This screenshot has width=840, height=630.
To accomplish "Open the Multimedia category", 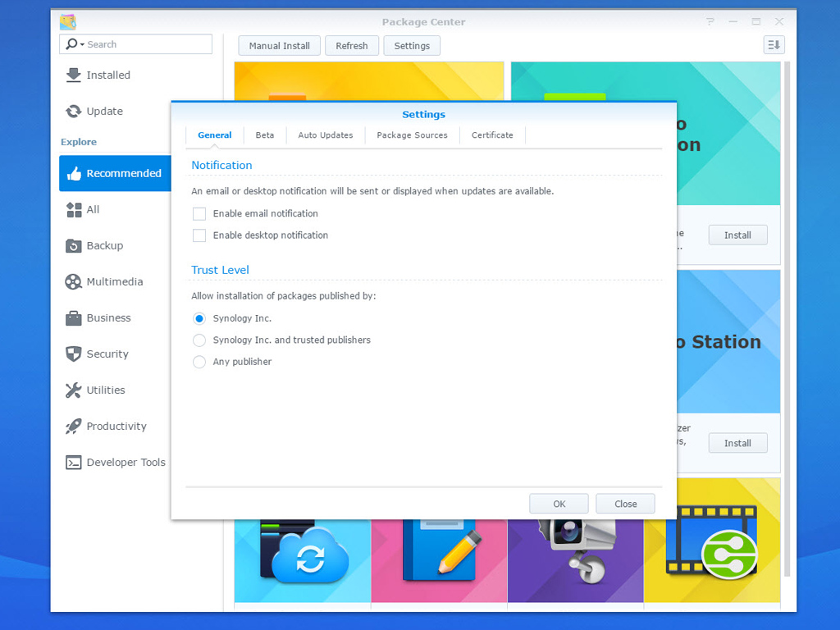I will click(104, 282).
